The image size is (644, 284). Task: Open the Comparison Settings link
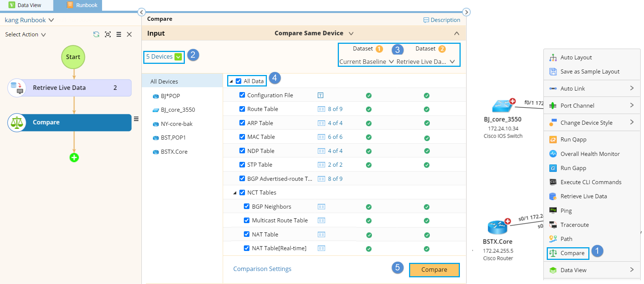262,269
